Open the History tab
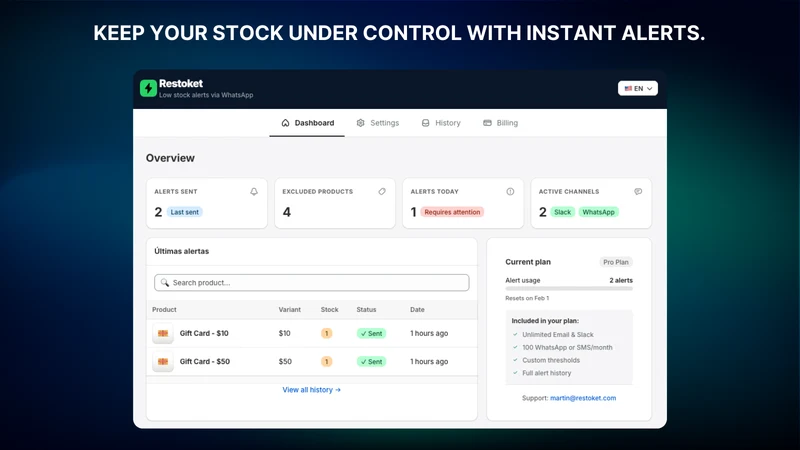This screenshot has width=800, height=450. 441,123
